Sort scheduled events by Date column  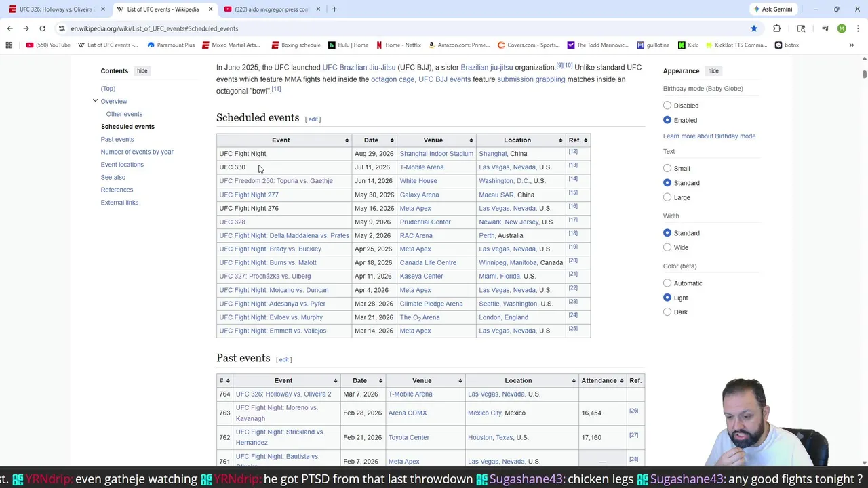pyautogui.click(x=374, y=140)
